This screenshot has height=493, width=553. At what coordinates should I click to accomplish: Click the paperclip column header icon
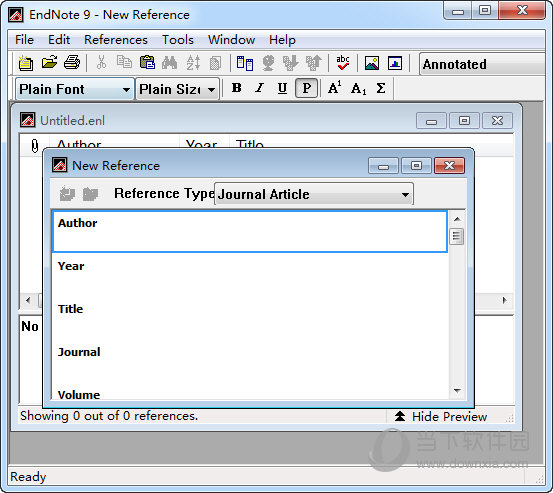(35, 145)
